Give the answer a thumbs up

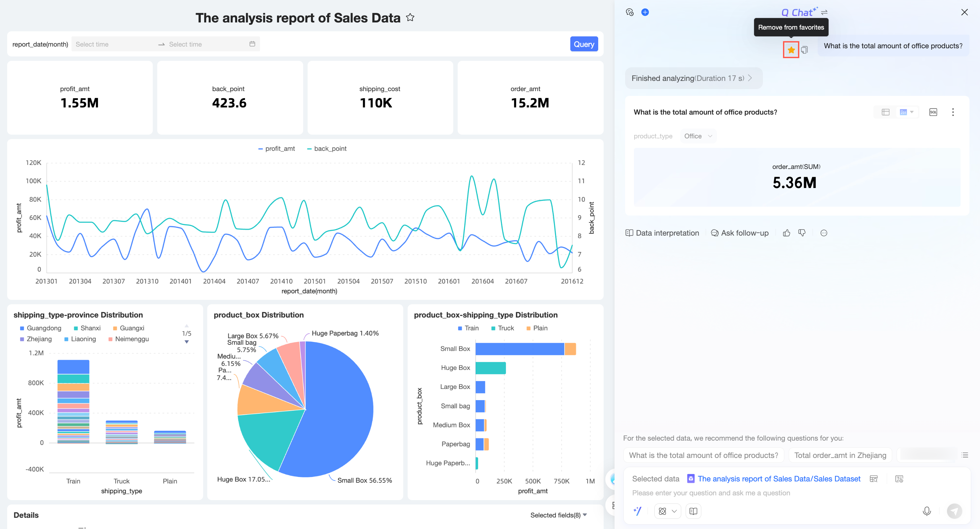[786, 233]
